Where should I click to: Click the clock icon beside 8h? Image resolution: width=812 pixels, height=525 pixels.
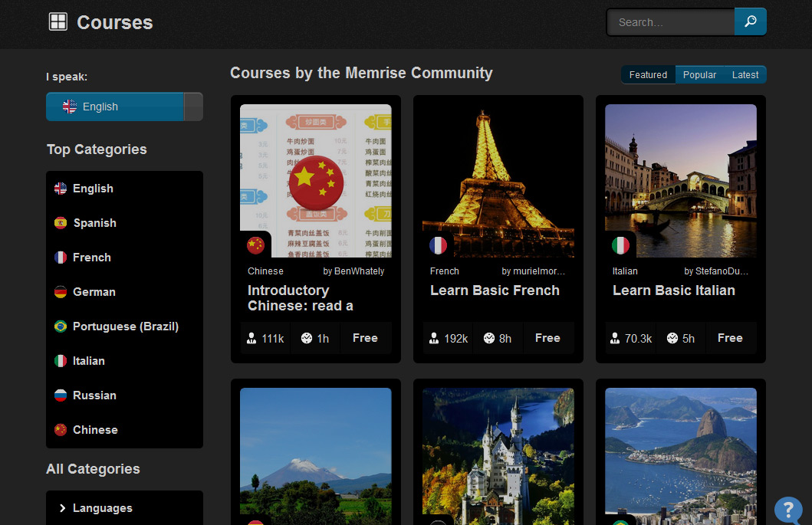point(489,338)
